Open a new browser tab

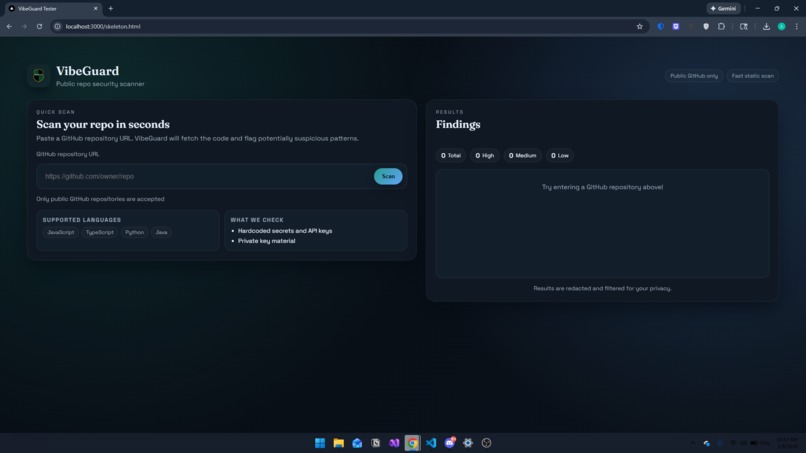point(111,8)
